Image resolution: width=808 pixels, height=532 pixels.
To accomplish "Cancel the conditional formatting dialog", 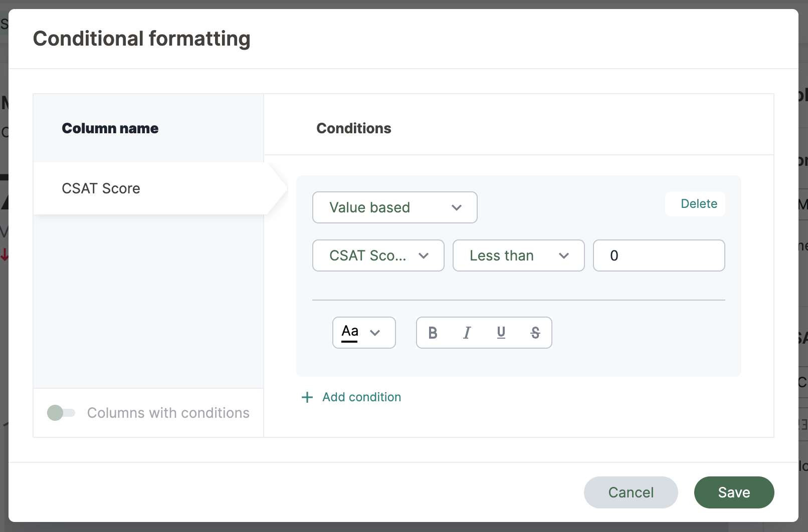I will tap(631, 492).
